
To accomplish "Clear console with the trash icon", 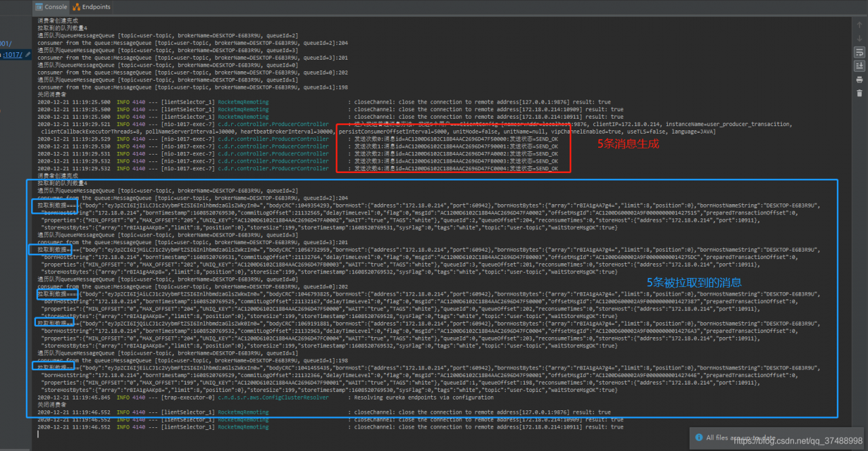I will 859,93.
